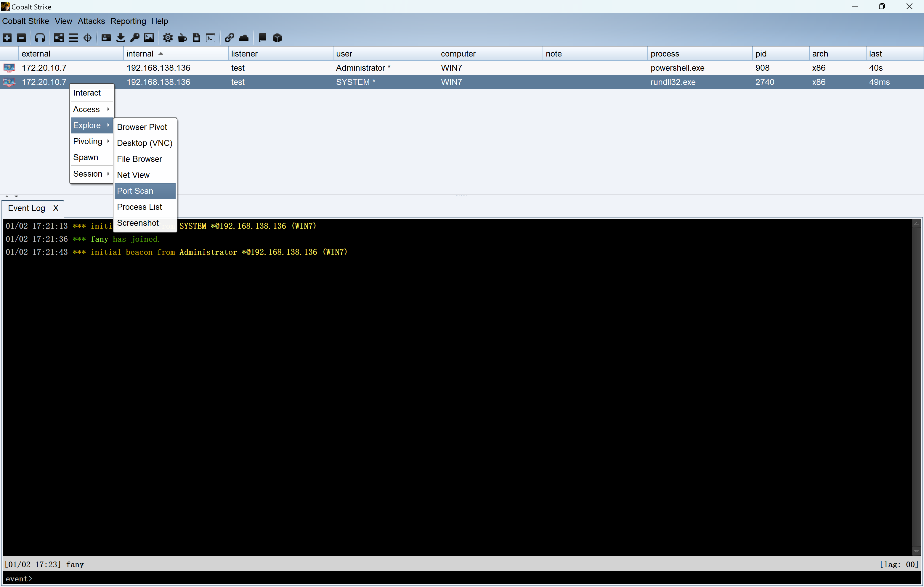The height and width of the screenshot is (587, 924).
Task: Close the Event Log tab
Action: (x=56, y=208)
